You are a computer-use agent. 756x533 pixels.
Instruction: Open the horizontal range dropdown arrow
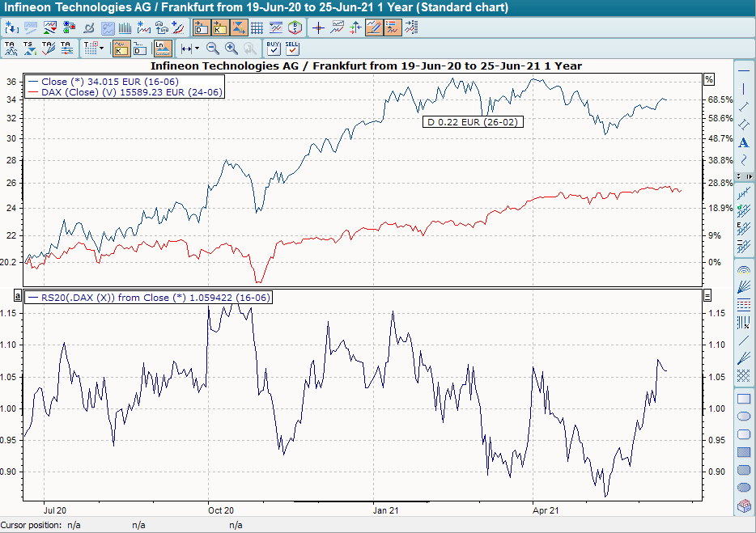click(x=197, y=49)
